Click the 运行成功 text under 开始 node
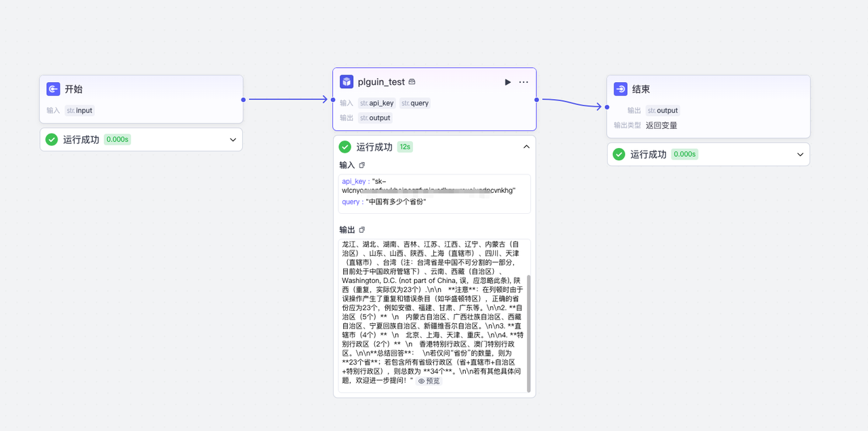 point(81,139)
